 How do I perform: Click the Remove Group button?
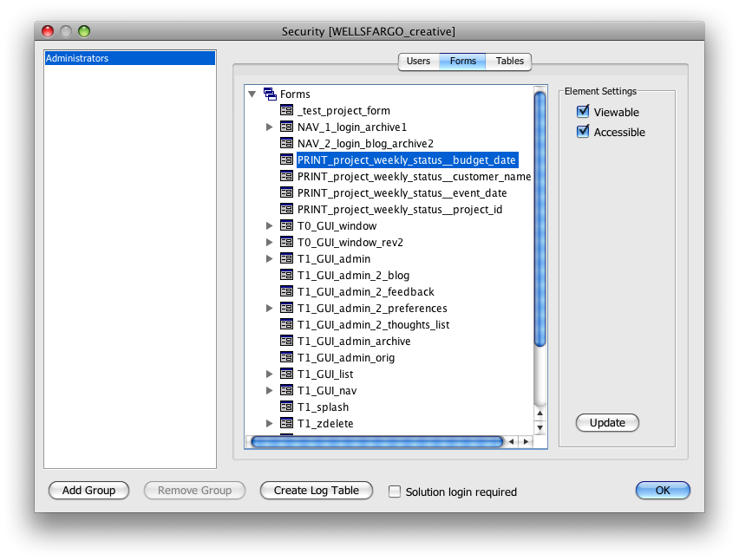194,491
